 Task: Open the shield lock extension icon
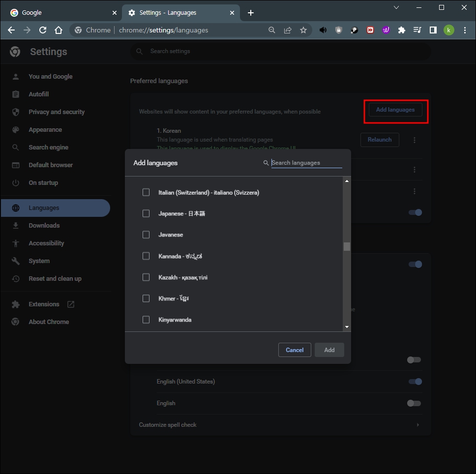pyautogui.click(x=339, y=30)
